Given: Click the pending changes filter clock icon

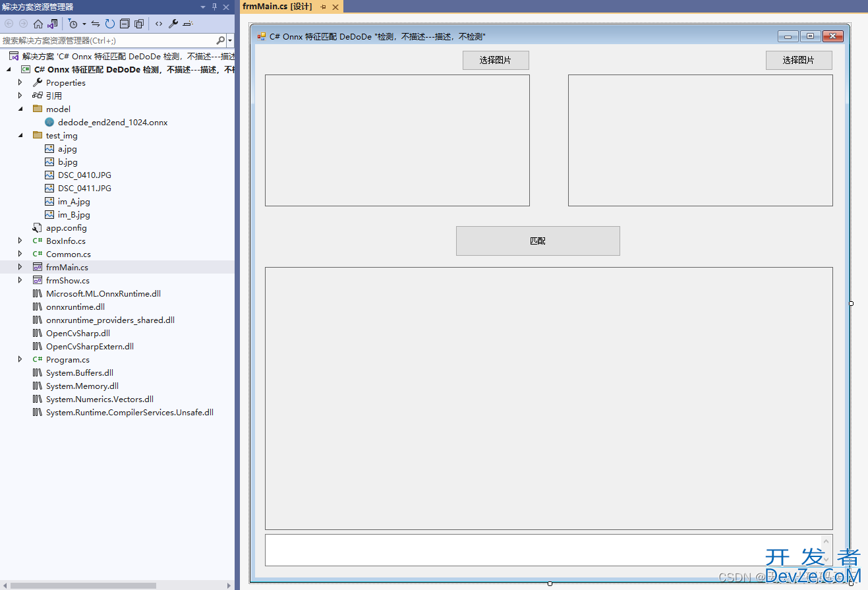Looking at the screenshot, I should 72,24.
